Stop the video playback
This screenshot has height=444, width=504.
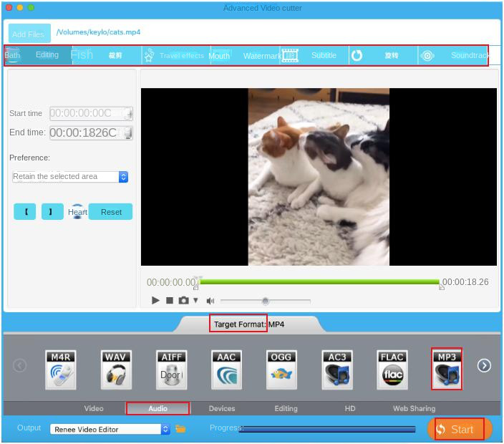tap(170, 301)
